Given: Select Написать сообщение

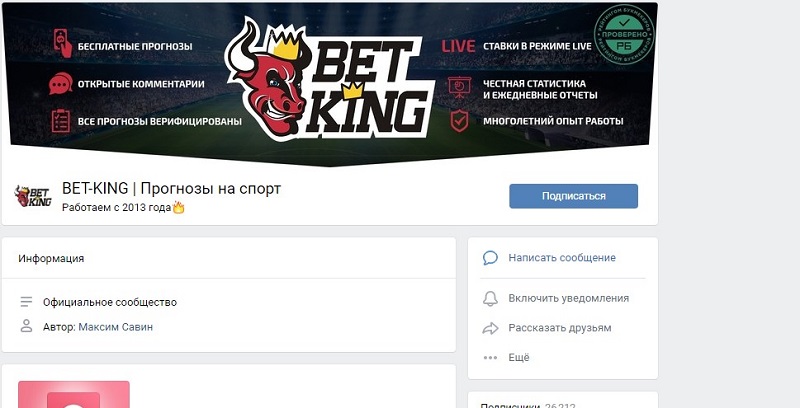Looking at the screenshot, I should pos(562,258).
